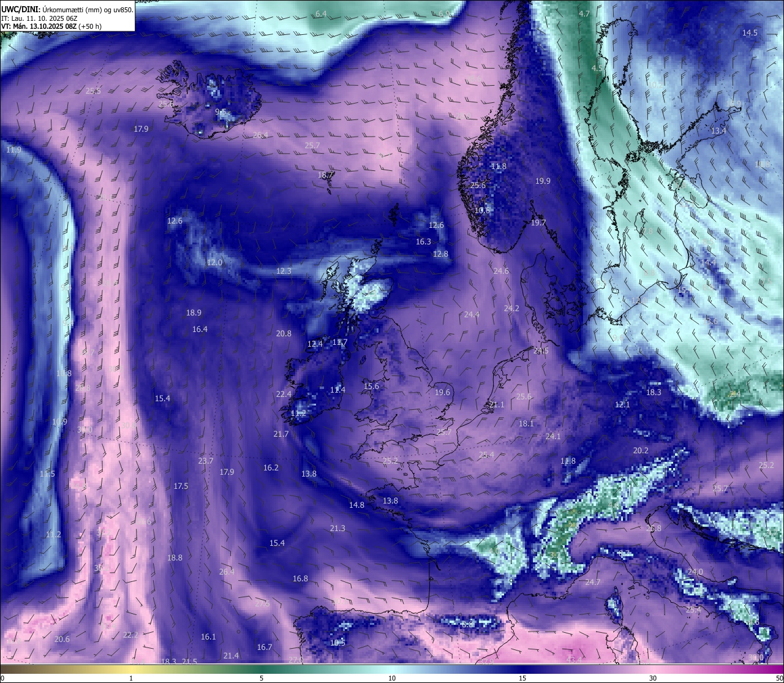Click the 21.1 value label

(x=497, y=404)
